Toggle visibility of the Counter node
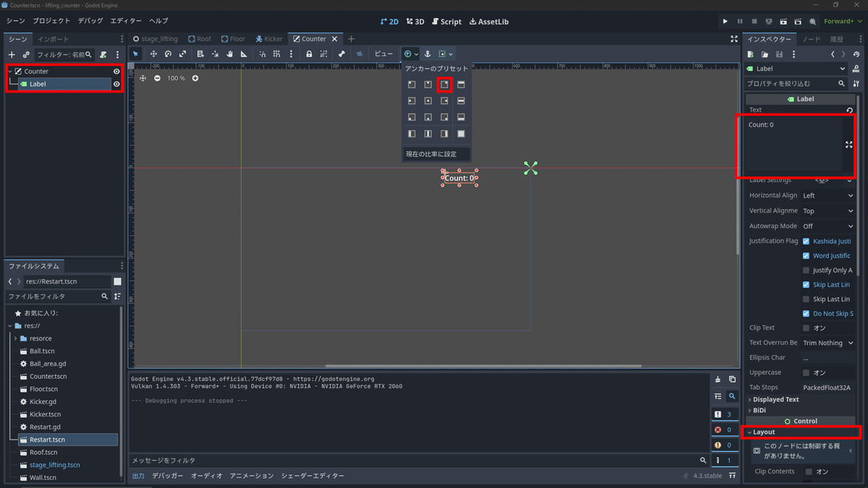Image resolution: width=868 pixels, height=488 pixels. tap(115, 71)
